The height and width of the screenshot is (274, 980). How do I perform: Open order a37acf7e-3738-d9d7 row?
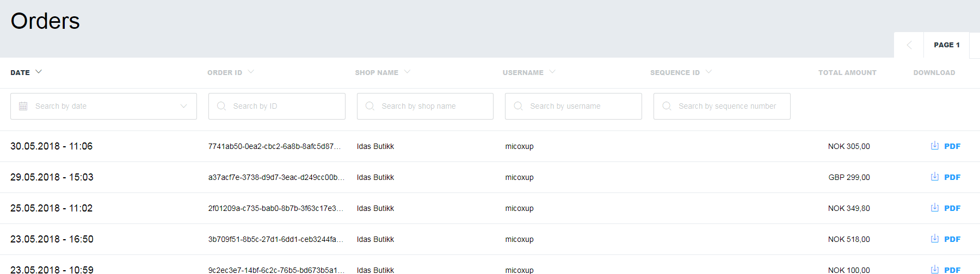click(x=490, y=177)
